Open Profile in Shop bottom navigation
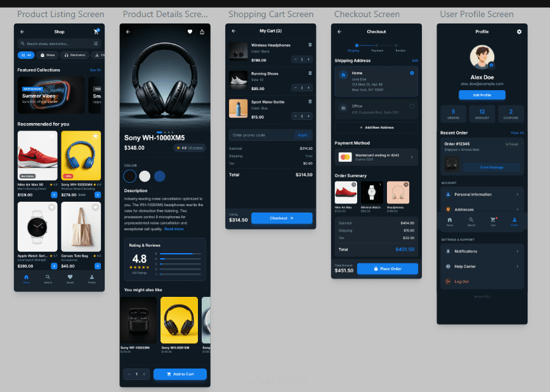 92,278
